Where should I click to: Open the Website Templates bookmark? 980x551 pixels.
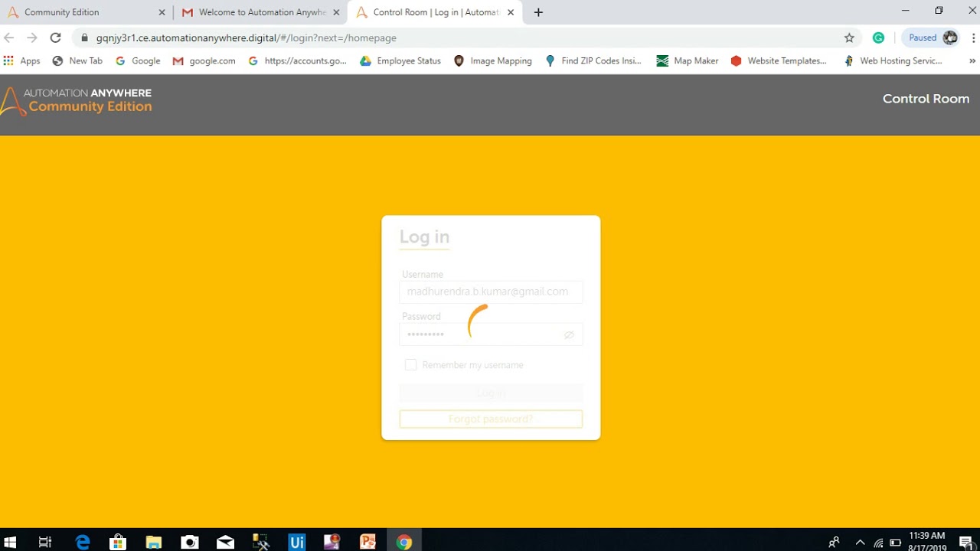[779, 60]
